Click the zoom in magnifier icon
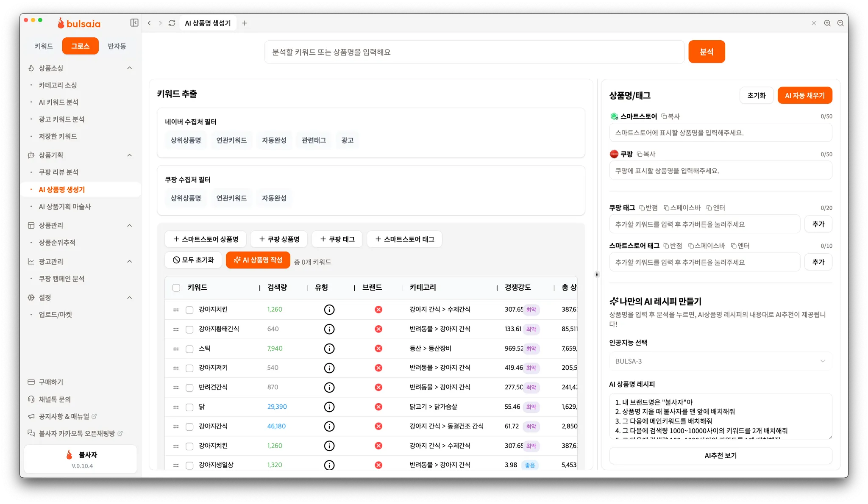The width and height of the screenshot is (868, 504). tap(827, 23)
